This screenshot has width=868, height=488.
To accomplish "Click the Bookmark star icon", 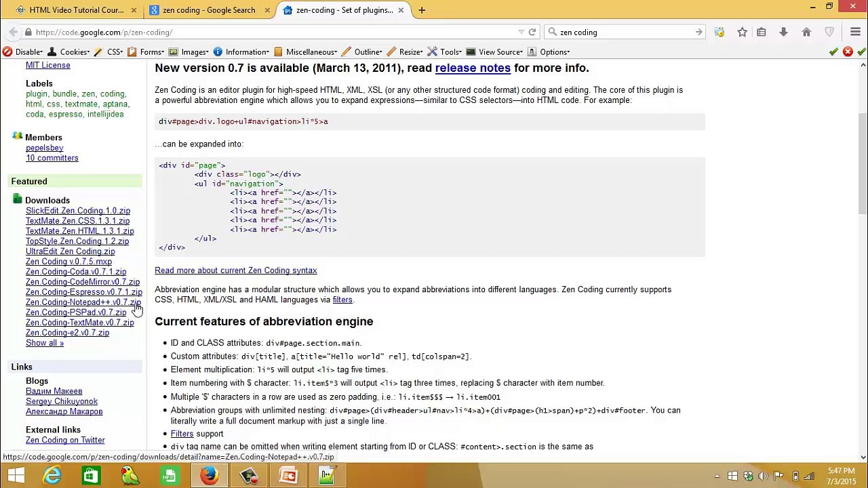I will tap(743, 32).
